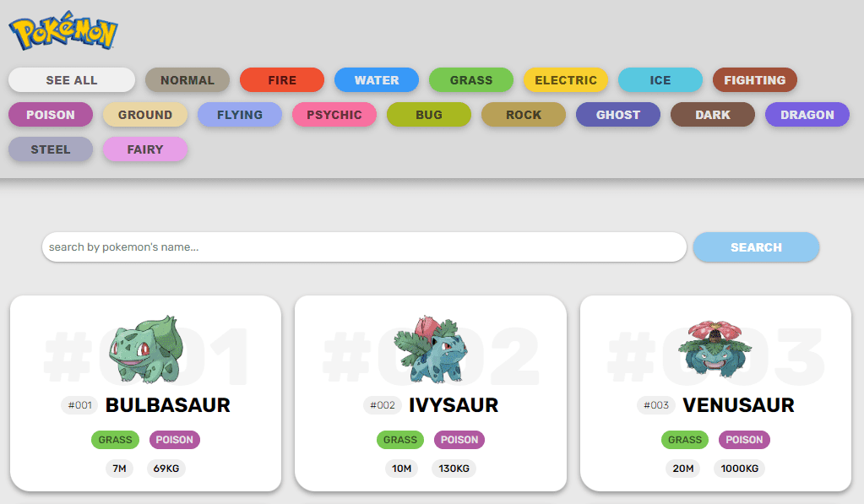Pick the Dragon type filter
The height and width of the screenshot is (504, 864).
pyautogui.click(x=807, y=115)
